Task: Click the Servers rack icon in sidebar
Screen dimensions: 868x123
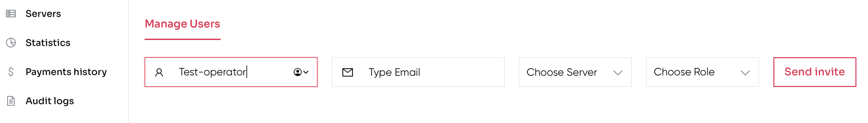Action: pyautogui.click(x=11, y=14)
